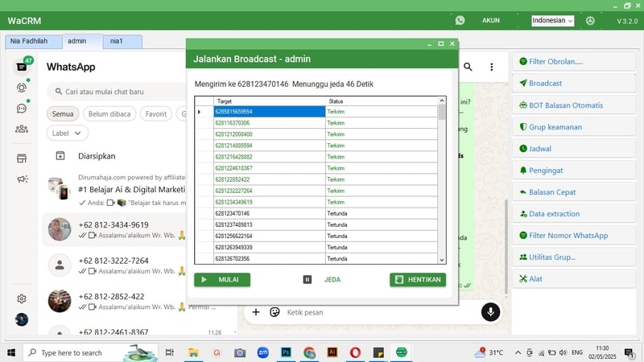The width and height of the screenshot is (644, 362).
Task: Select the Belum dibaca filter
Action: tap(109, 113)
